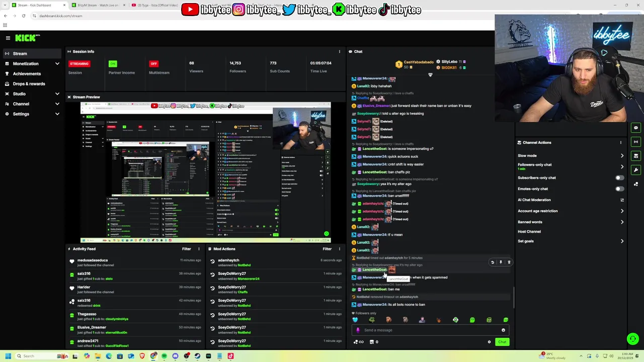Screen dimensions: 644x362
Task: Click Host Channel option
Action: click(529, 232)
